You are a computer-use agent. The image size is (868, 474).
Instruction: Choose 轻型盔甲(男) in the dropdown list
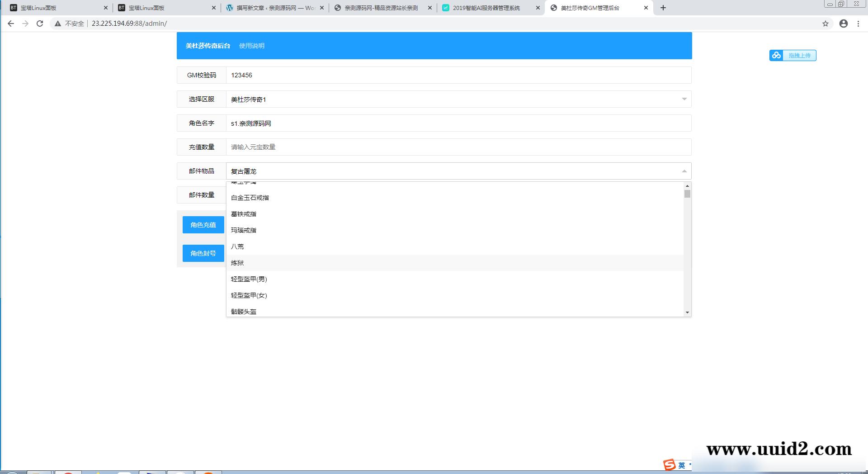point(249,279)
